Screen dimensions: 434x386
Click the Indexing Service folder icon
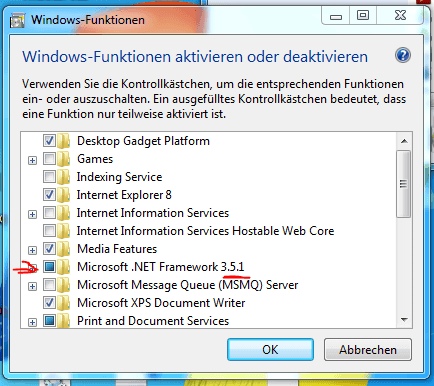[x=63, y=177]
